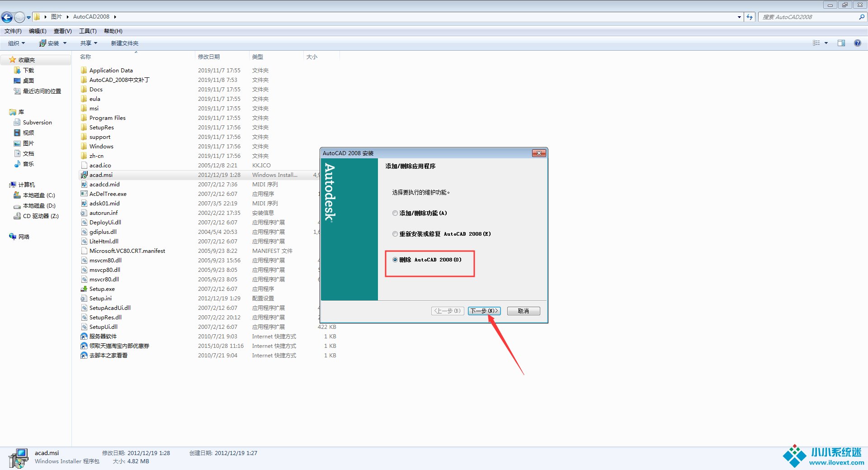Click the Setup.exe installer icon
The image size is (868, 470).
coord(84,289)
